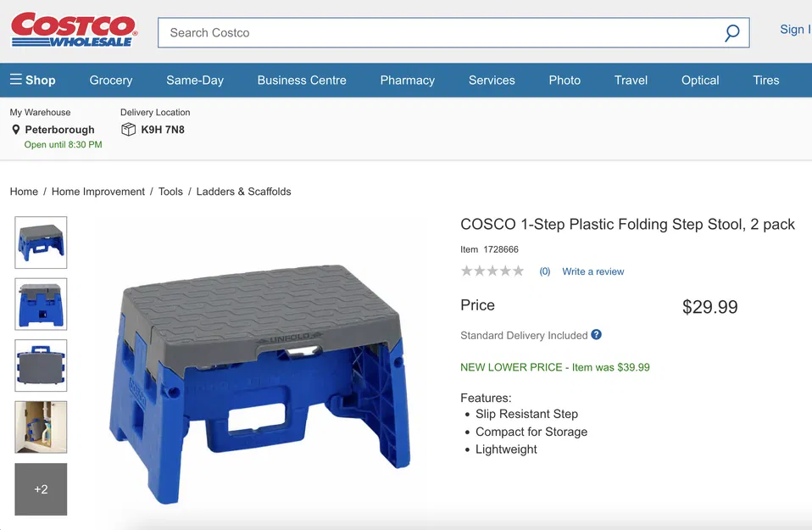
Task: Switch to the Pharmacy section
Action: 407,80
